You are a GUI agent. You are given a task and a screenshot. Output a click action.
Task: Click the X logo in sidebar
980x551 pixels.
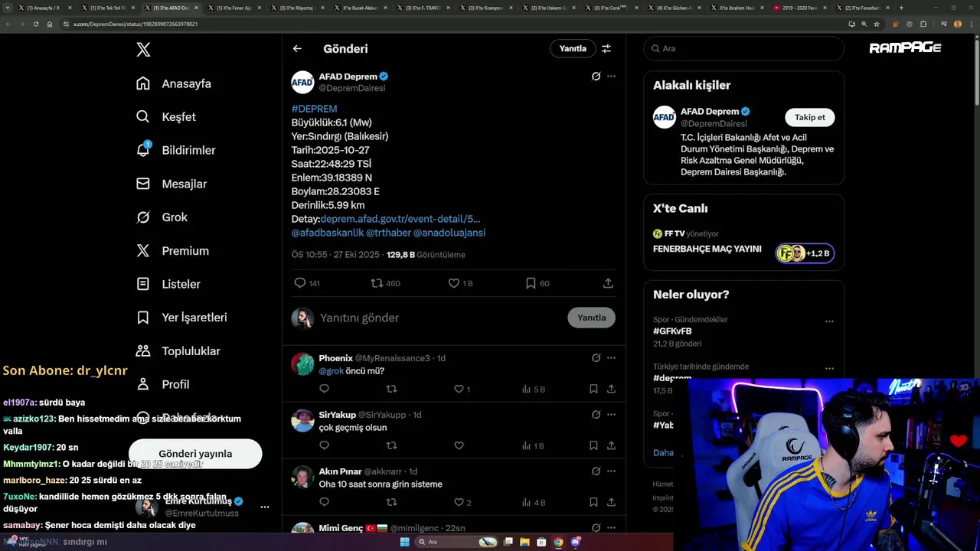click(x=143, y=50)
